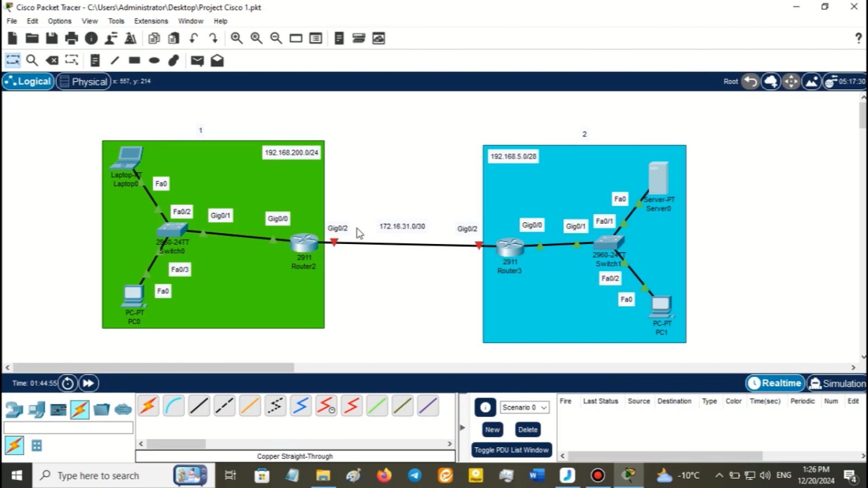The height and width of the screenshot is (488, 868).
Task: Open Network Information icon
Action: click(91, 38)
